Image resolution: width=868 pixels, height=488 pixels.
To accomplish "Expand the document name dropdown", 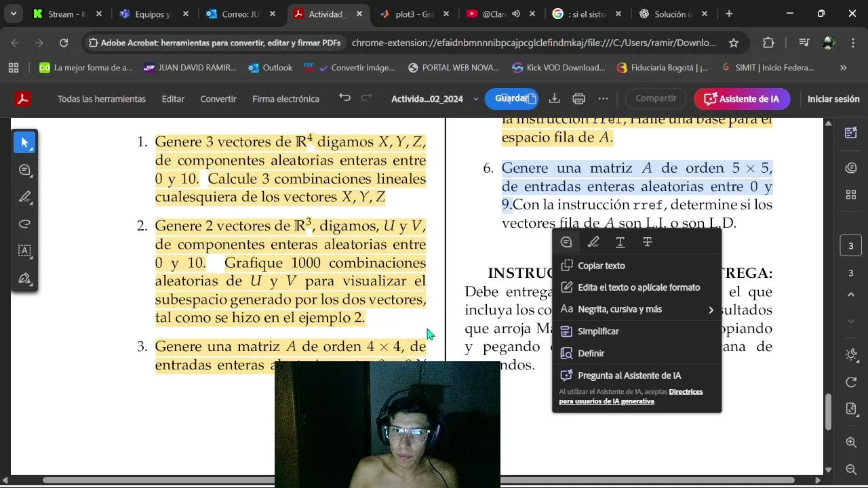I will [x=475, y=99].
